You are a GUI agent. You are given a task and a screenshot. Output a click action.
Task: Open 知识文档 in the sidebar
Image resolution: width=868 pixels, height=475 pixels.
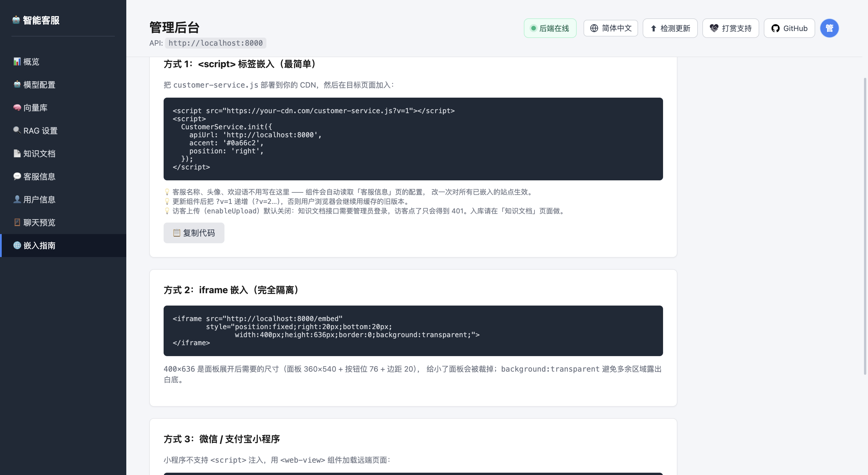click(63, 153)
